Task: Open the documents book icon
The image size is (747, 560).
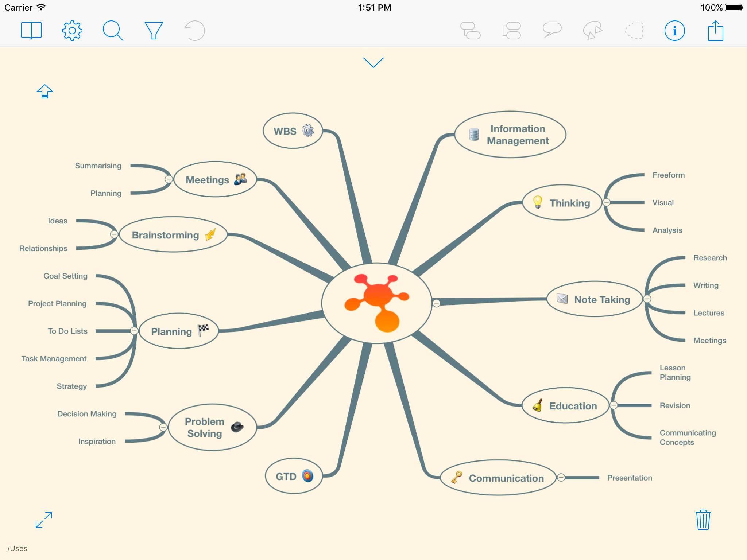Action: tap(31, 30)
